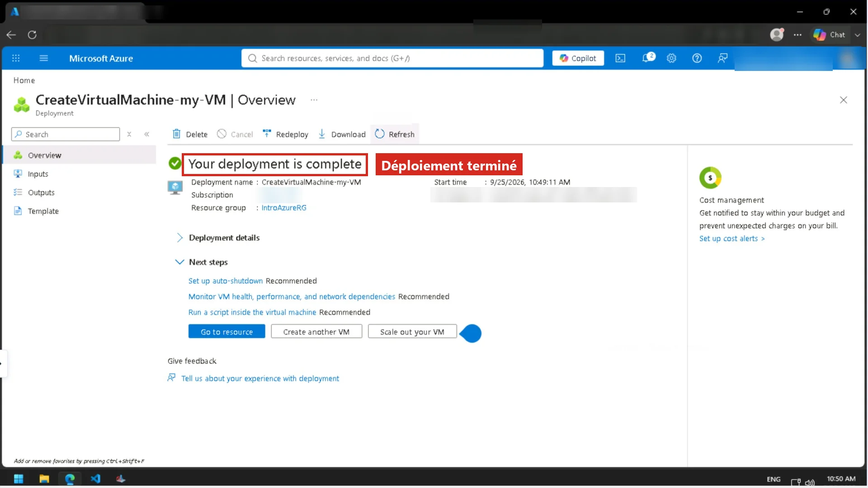Open the Azure portal apps grid icon

click(16, 58)
